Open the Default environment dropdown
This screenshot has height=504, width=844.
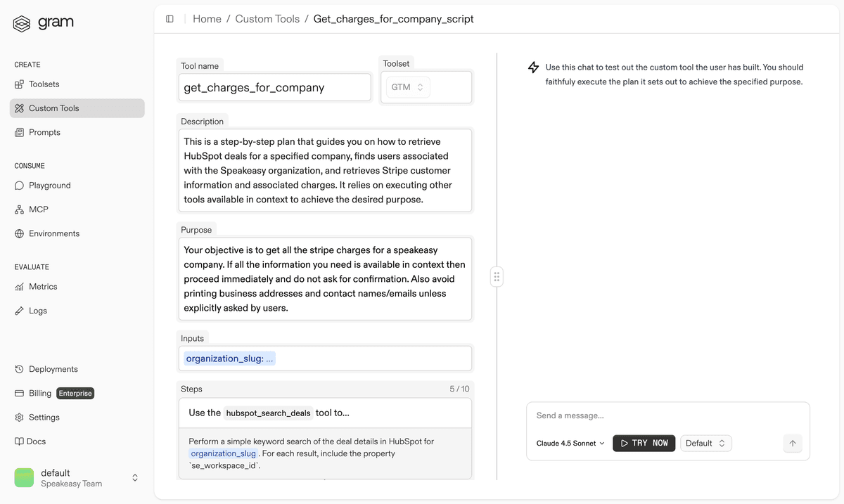click(705, 444)
